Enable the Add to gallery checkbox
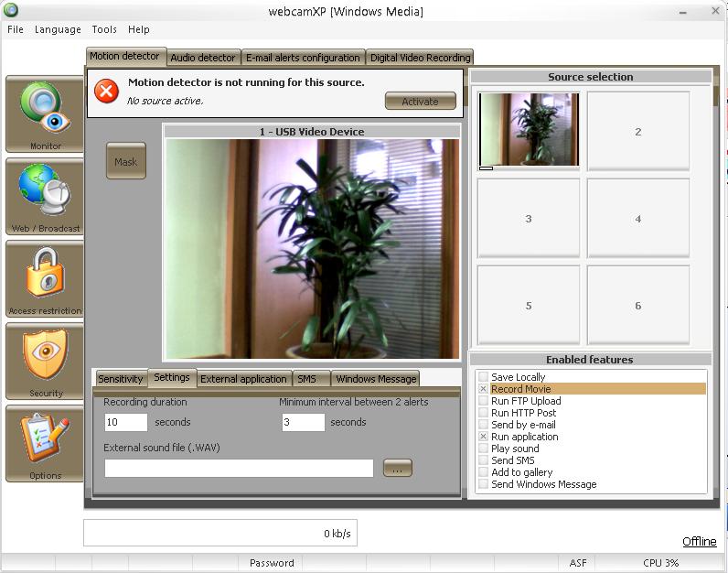Screen dimensions: 728x573 [x=483, y=472]
